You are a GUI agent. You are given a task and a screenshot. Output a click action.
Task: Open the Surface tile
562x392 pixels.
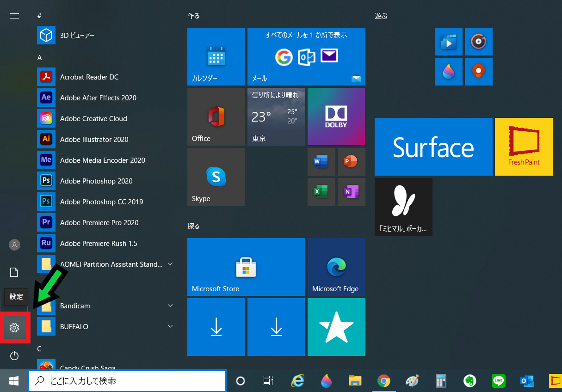coord(433,147)
